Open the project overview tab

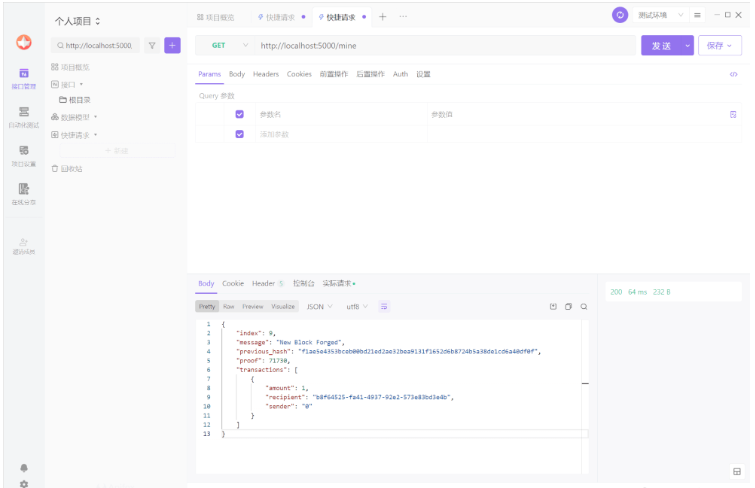click(x=215, y=17)
